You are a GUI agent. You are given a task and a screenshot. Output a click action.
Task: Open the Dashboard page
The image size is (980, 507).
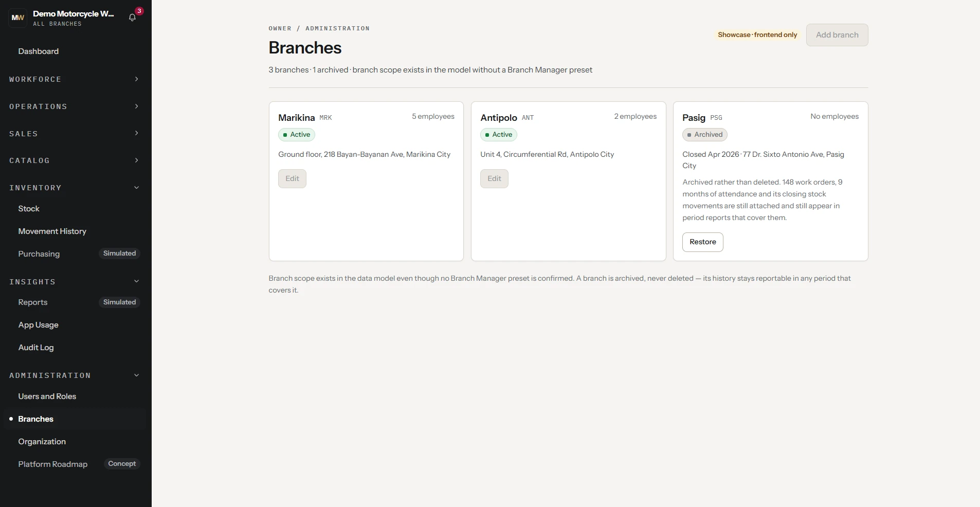point(75,51)
